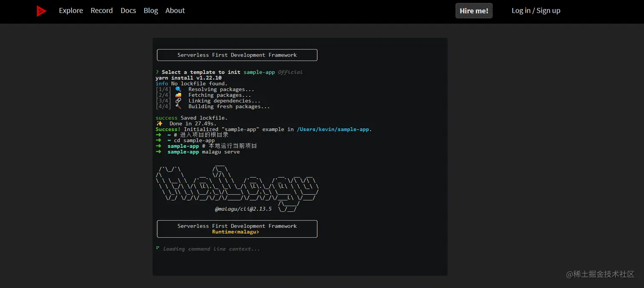Click the '@malagu/cli@2.13.5' version text
Screen dimensions: 644x288
(243, 209)
